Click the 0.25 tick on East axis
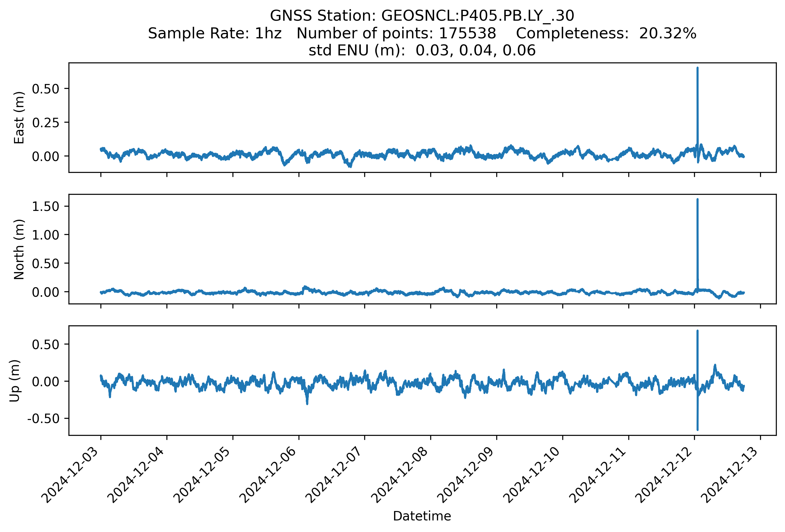This screenshot has width=785, height=532. tap(45, 123)
